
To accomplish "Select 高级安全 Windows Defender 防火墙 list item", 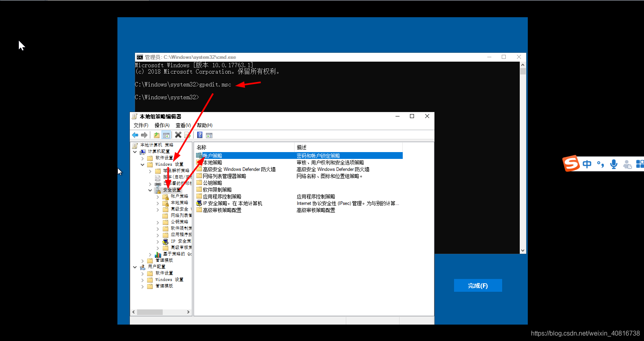I will (239, 169).
